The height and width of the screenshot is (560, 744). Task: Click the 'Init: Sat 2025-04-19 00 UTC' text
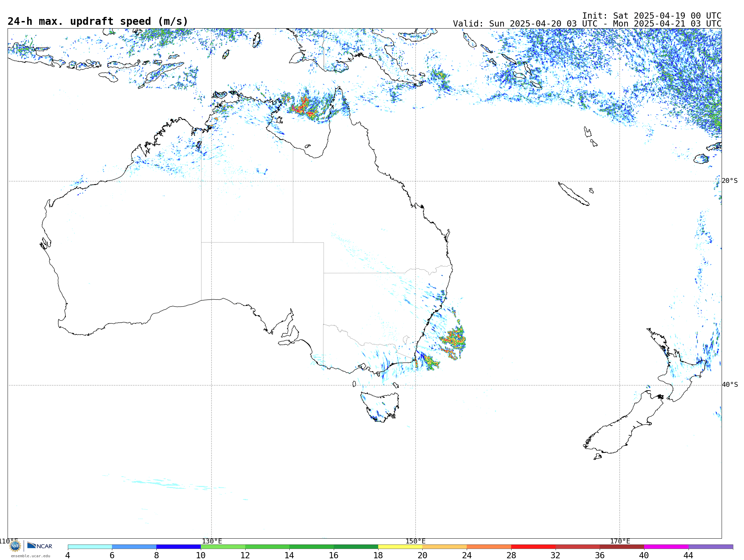point(652,16)
